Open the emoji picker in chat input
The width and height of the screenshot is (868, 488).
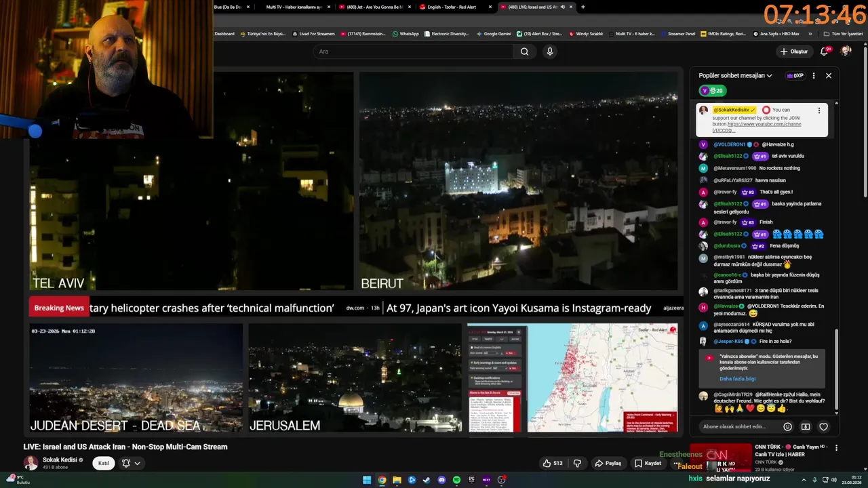pyautogui.click(x=787, y=427)
